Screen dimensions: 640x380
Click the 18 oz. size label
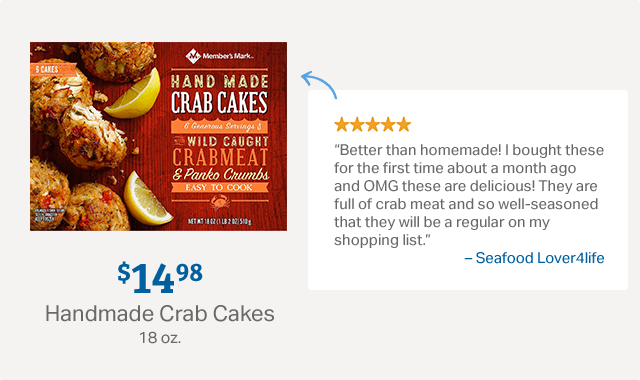click(160, 338)
